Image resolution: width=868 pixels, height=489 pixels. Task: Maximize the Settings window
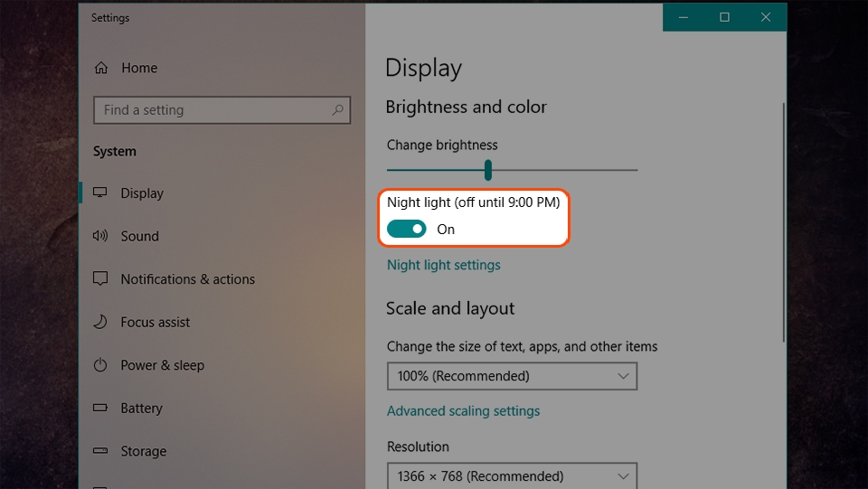[724, 17]
